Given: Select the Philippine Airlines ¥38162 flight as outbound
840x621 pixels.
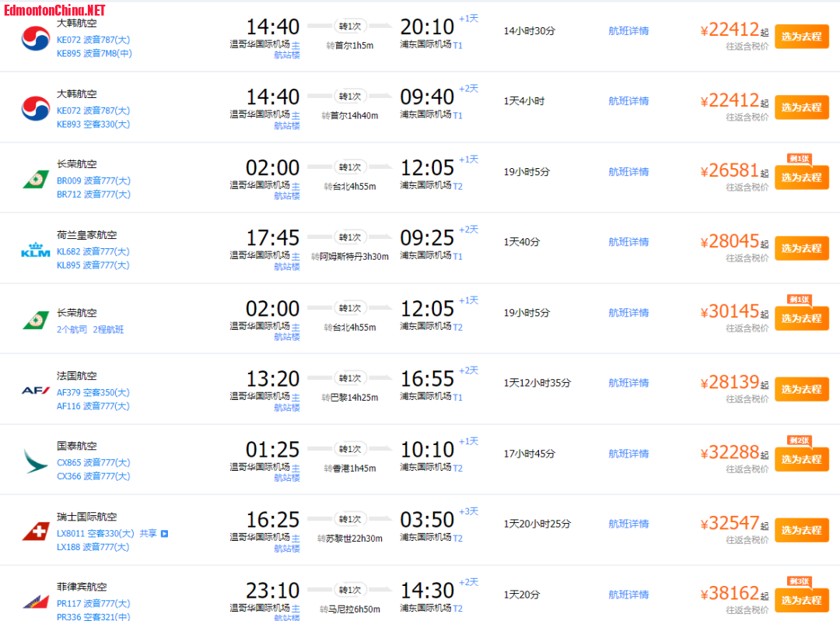Looking at the screenshot, I should click(x=801, y=601).
